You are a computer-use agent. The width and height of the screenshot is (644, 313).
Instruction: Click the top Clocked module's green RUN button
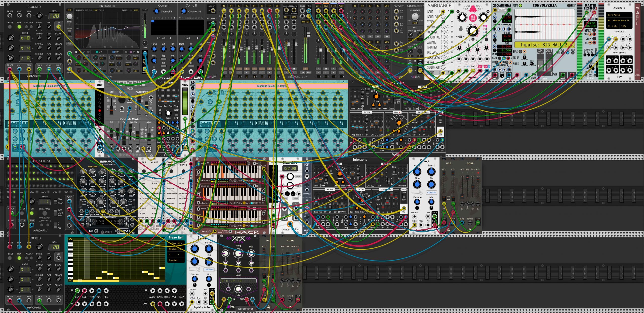click(19, 27)
